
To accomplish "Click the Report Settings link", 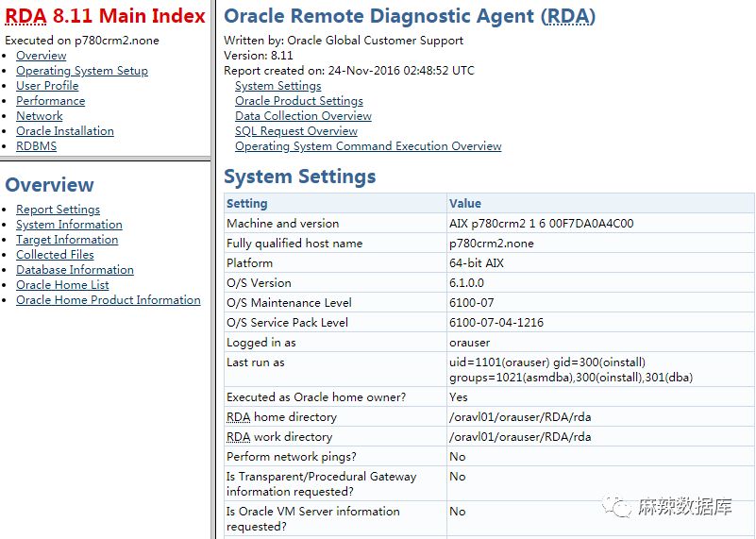I will pyautogui.click(x=58, y=210).
